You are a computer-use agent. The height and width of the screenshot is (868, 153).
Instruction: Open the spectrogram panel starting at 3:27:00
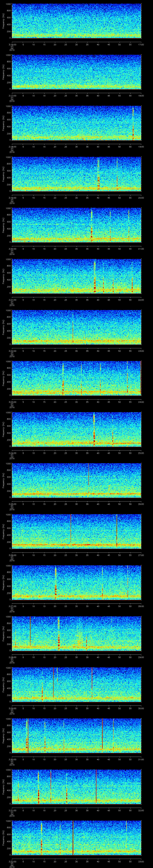pos(77,582)
